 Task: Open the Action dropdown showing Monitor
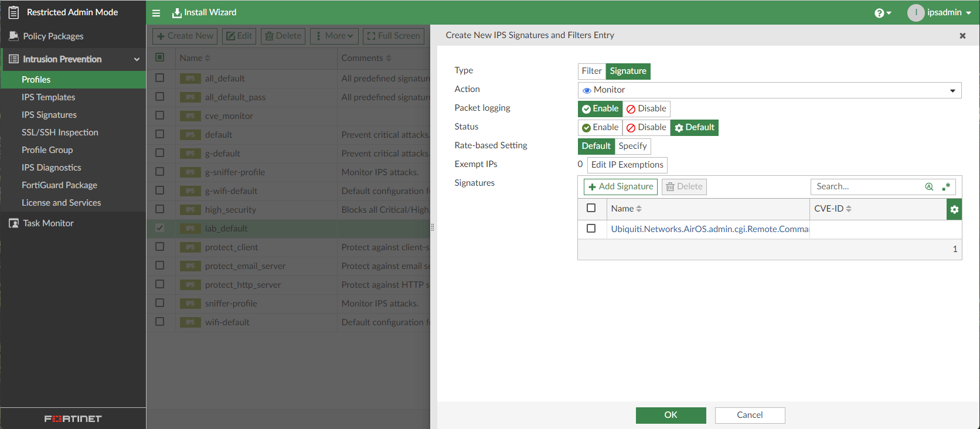pyautogui.click(x=770, y=90)
